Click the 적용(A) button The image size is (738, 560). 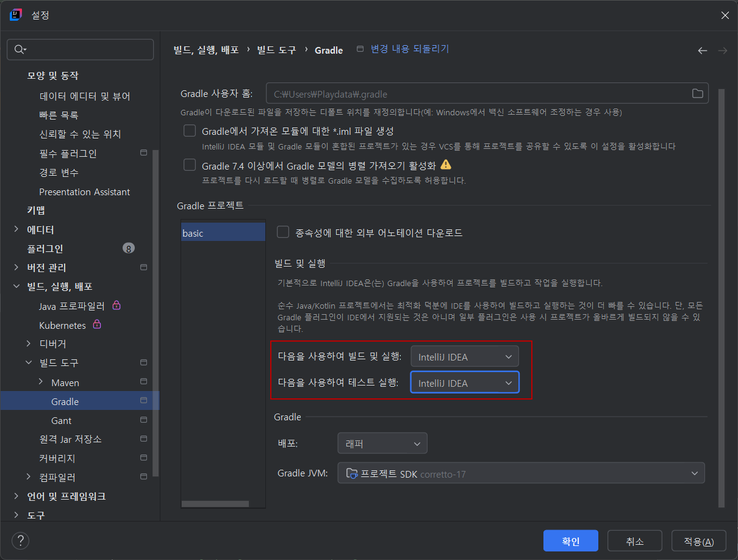tap(699, 540)
